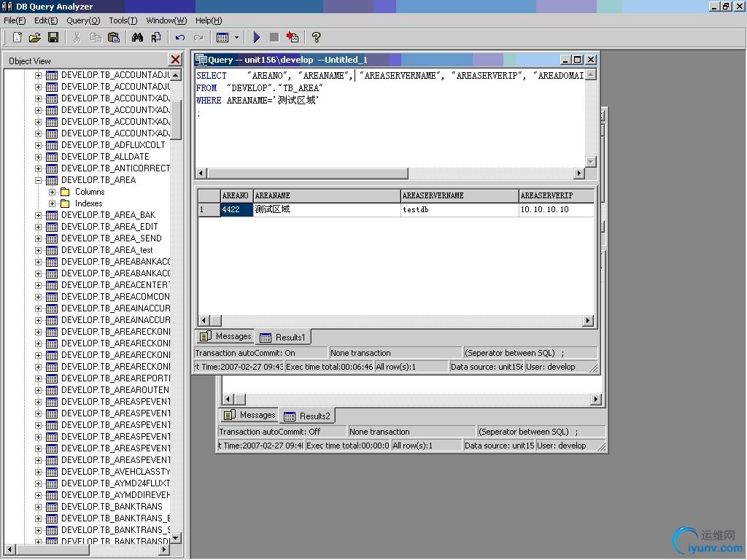Open the Tools menu
The image size is (747, 560).
123,20
